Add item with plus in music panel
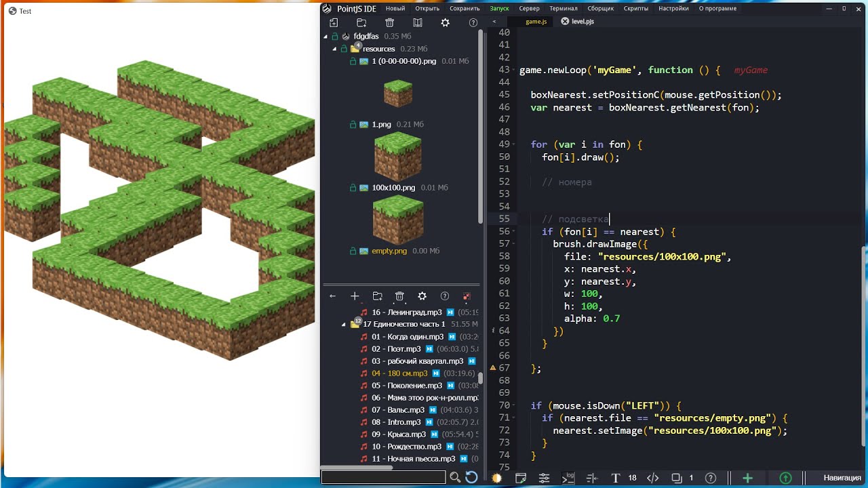The image size is (868, 488). point(355,296)
